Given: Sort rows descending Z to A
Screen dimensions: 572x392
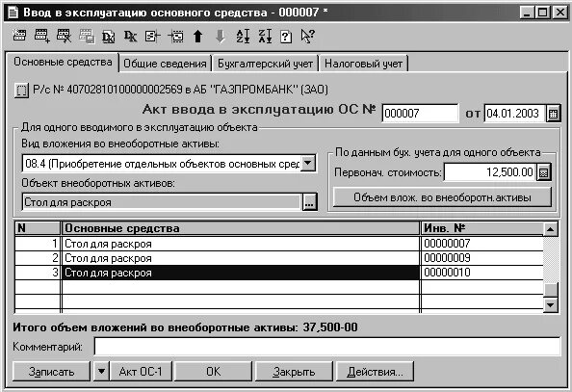Looking at the screenshot, I should click(265, 37).
